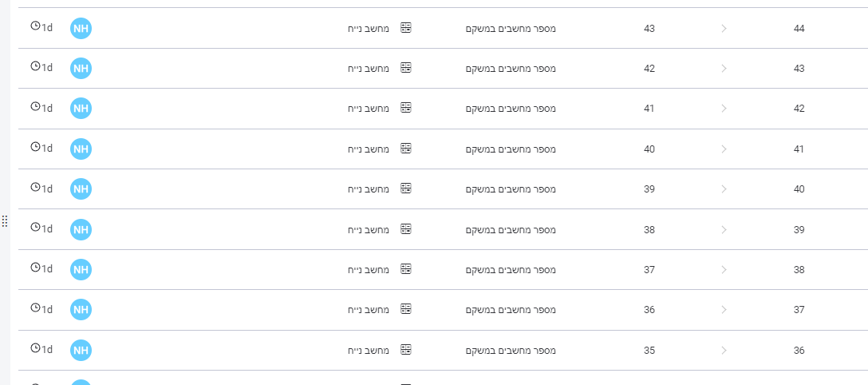Click the numbers column icon in the 40 to 41 row
The height and width of the screenshot is (385, 868).
click(x=406, y=149)
